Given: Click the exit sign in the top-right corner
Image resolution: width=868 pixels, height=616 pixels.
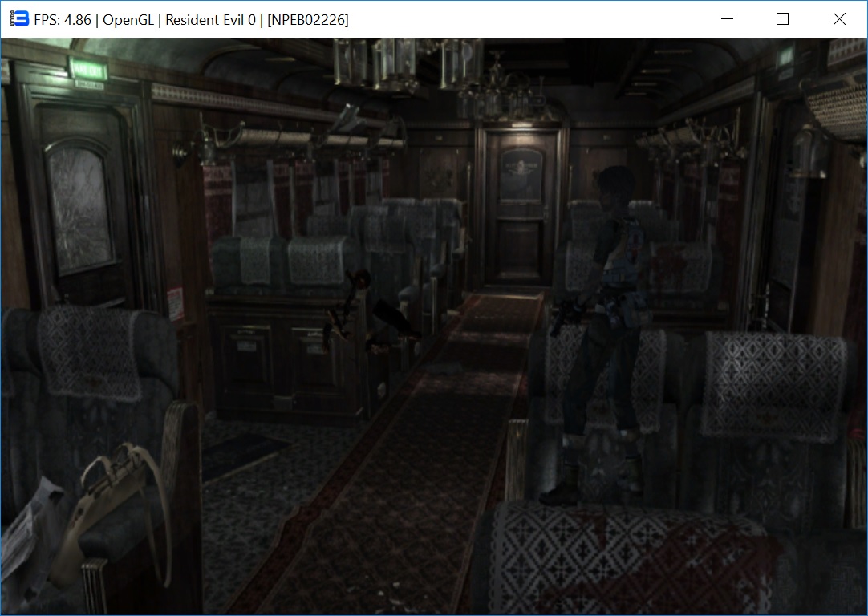Looking at the screenshot, I should tap(785, 58).
